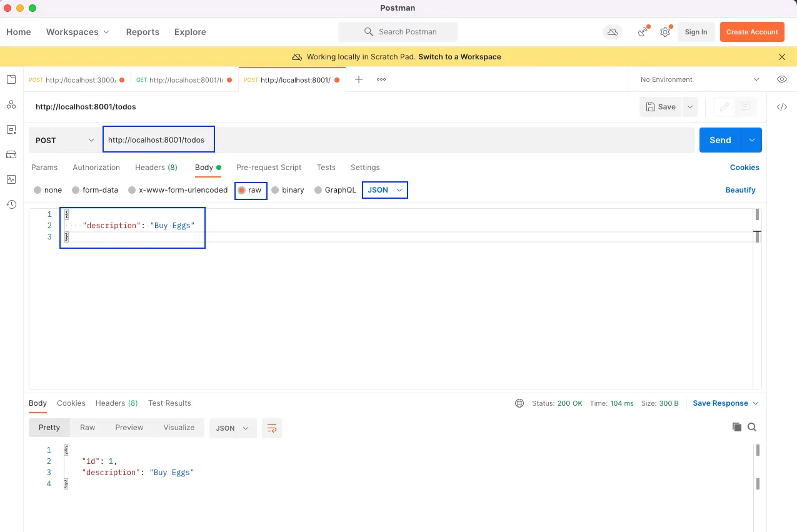Viewport: 797px width, 532px height.
Task: Open the Monitors sidebar icon
Action: [x=11, y=179]
